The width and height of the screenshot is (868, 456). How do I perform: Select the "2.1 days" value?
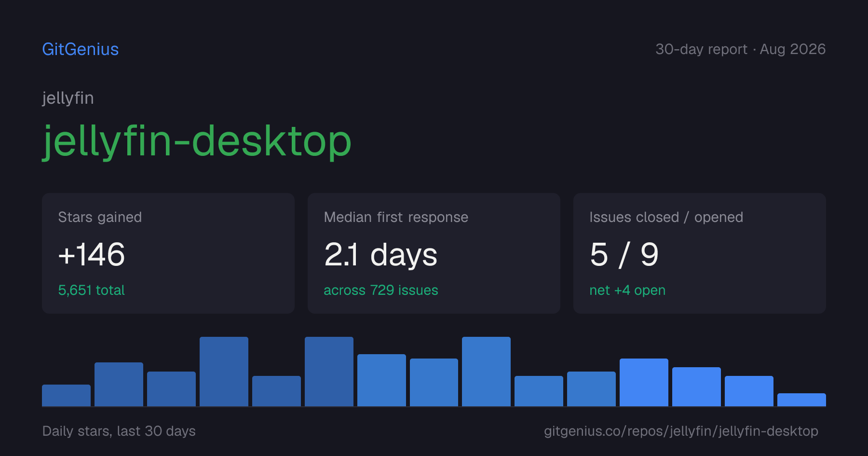[381, 255]
